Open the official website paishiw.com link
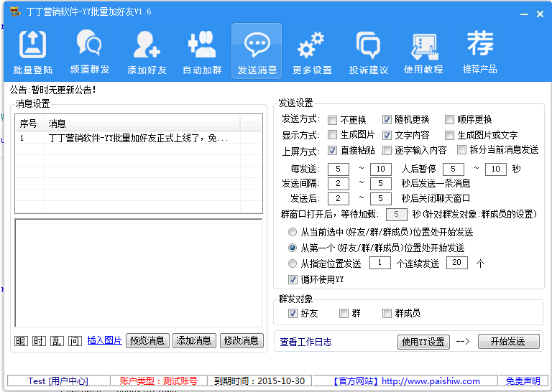This screenshot has height=392, width=552. (407, 381)
